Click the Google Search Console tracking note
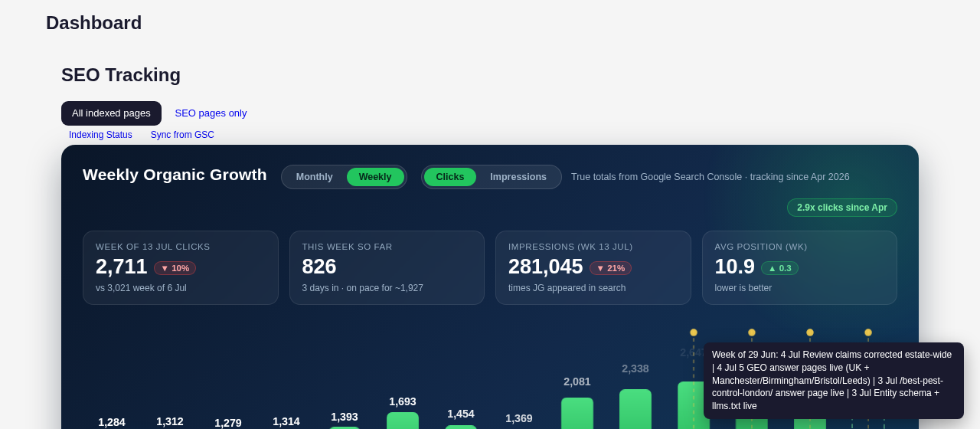 click(x=710, y=177)
